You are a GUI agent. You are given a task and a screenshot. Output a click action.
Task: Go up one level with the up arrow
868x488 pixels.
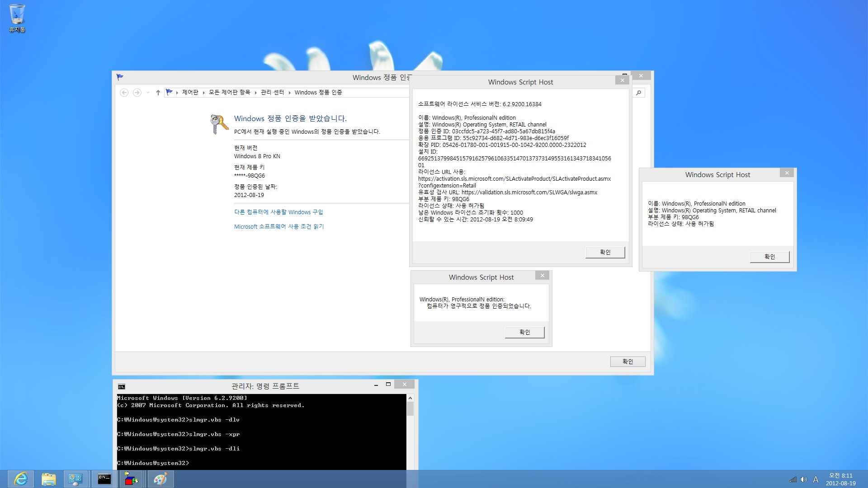tap(158, 93)
